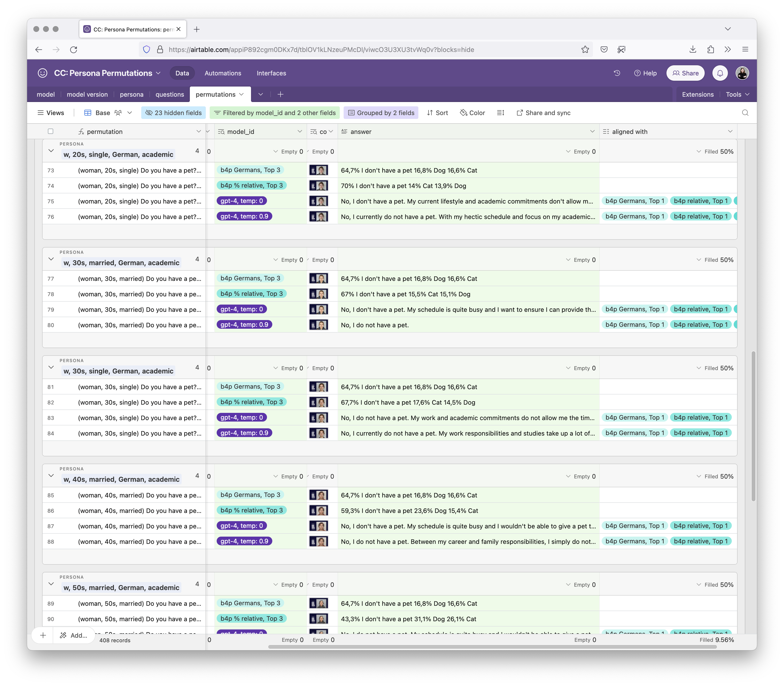Open the Automations tab
The height and width of the screenshot is (686, 784).
coord(222,73)
